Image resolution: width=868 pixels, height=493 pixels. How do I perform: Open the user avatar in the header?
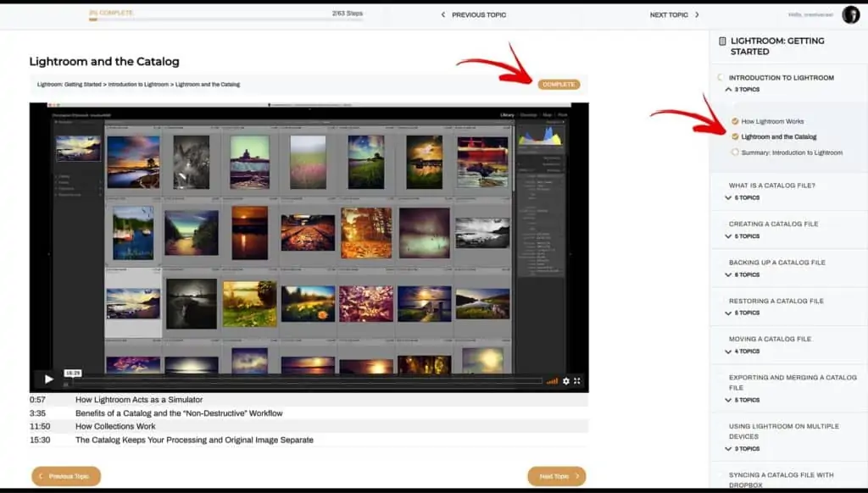click(851, 15)
